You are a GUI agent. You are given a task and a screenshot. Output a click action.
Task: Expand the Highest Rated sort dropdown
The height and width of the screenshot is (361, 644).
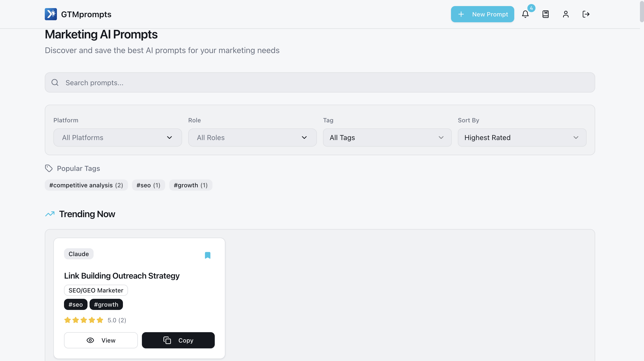[x=522, y=138]
